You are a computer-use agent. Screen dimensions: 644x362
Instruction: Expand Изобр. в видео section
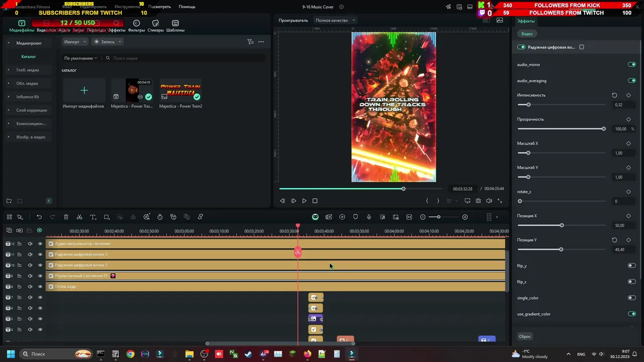(x=9, y=137)
